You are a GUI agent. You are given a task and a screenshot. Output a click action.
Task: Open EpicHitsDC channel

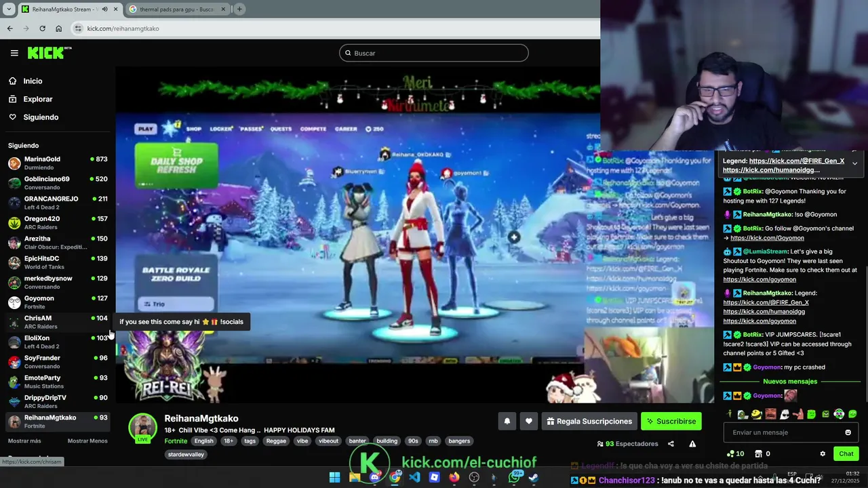[x=58, y=262]
